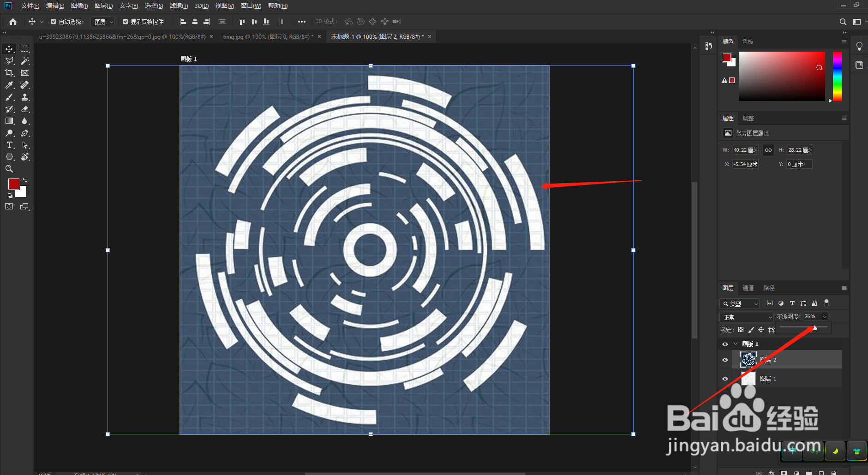Select the Frame tool
This screenshot has height=475, width=868.
pyautogui.click(x=25, y=73)
